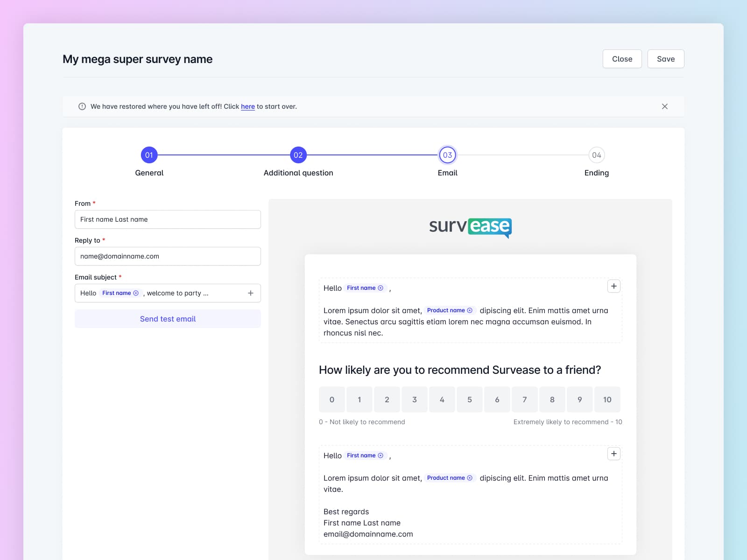Go to step 02 Additional question
747x560 pixels.
pyautogui.click(x=298, y=155)
